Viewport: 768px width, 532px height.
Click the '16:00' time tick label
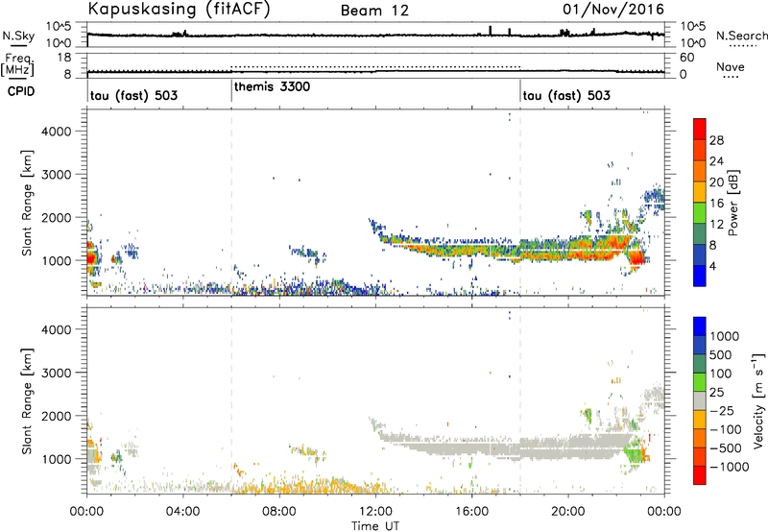pyautogui.click(x=471, y=512)
